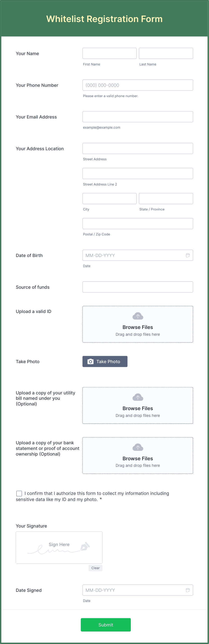
Task: Check the authorization confirmation checkbox
Action: tap(19, 493)
